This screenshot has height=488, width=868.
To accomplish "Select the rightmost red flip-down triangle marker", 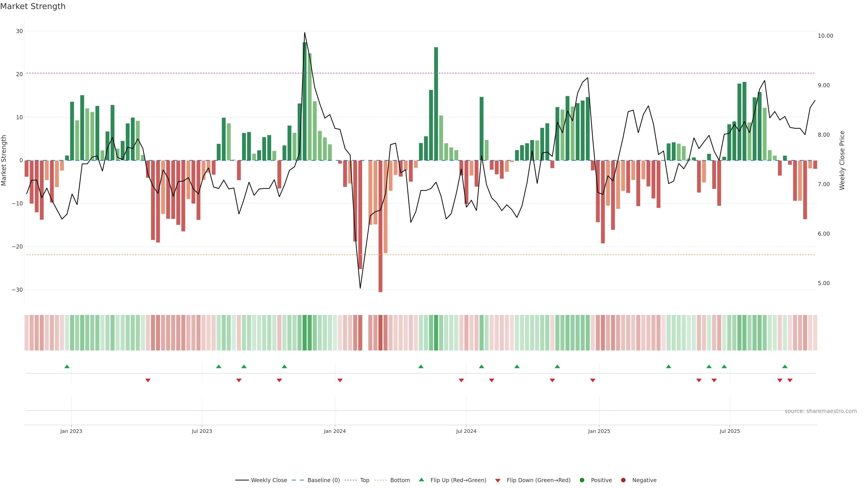I will pyautogui.click(x=790, y=380).
